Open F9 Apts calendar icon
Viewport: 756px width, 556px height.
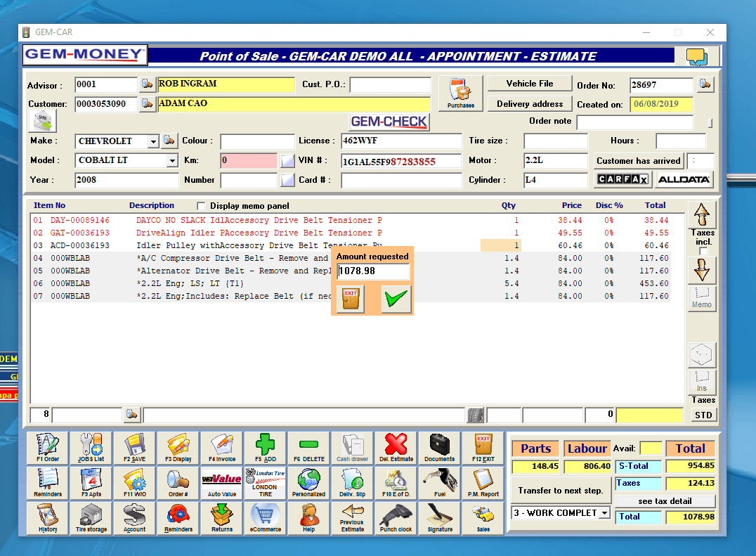pos(91,483)
